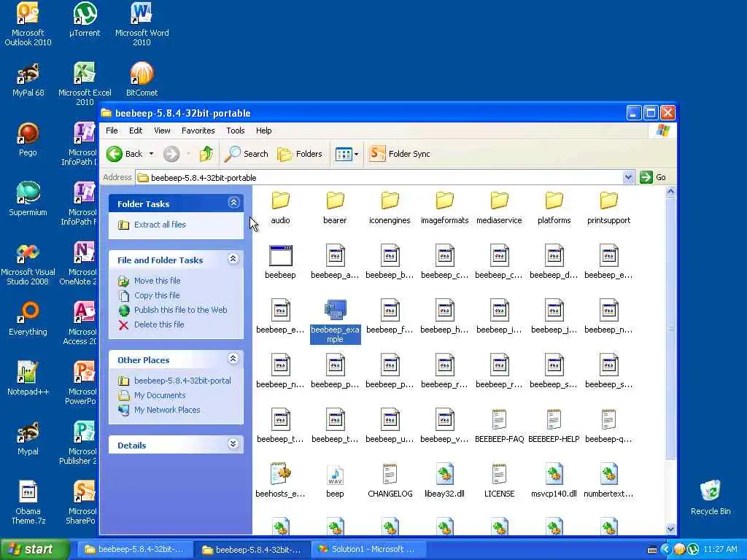747x560 pixels.
Task: Select the Everything desktop shortcut
Action: click(x=28, y=319)
